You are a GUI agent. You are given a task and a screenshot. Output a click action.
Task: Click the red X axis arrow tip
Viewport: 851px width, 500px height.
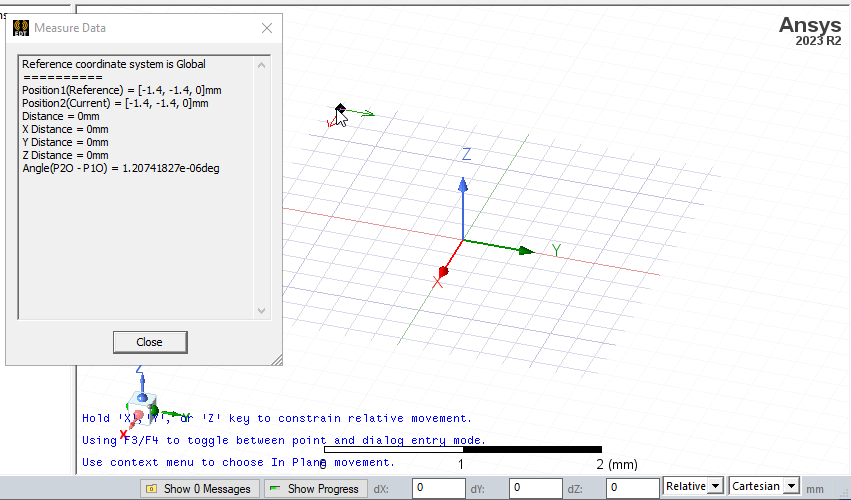[443, 271]
